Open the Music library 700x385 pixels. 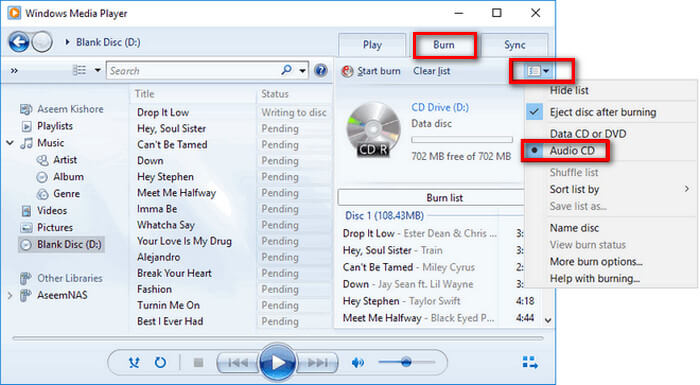(x=42, y=143)
